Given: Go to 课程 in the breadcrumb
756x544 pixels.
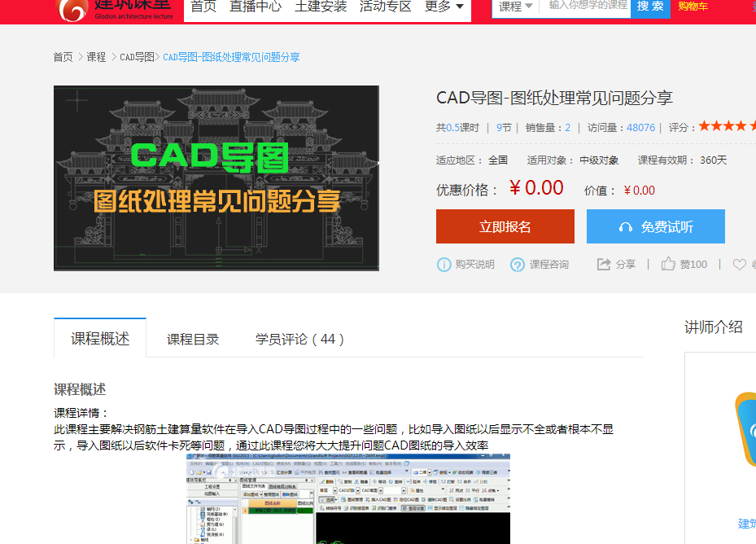Looking at the screenshot, I should point(96,57).
